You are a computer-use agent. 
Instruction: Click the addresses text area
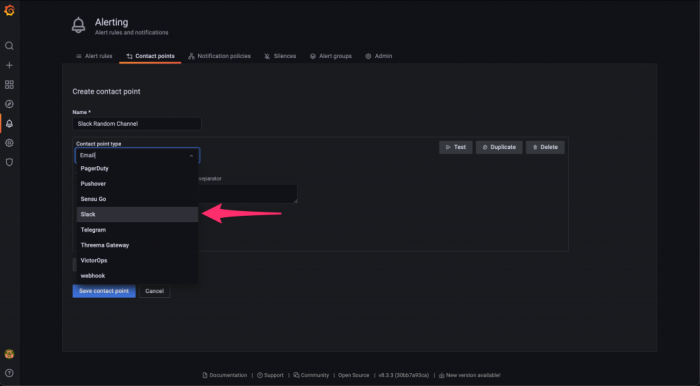(248, 194)
